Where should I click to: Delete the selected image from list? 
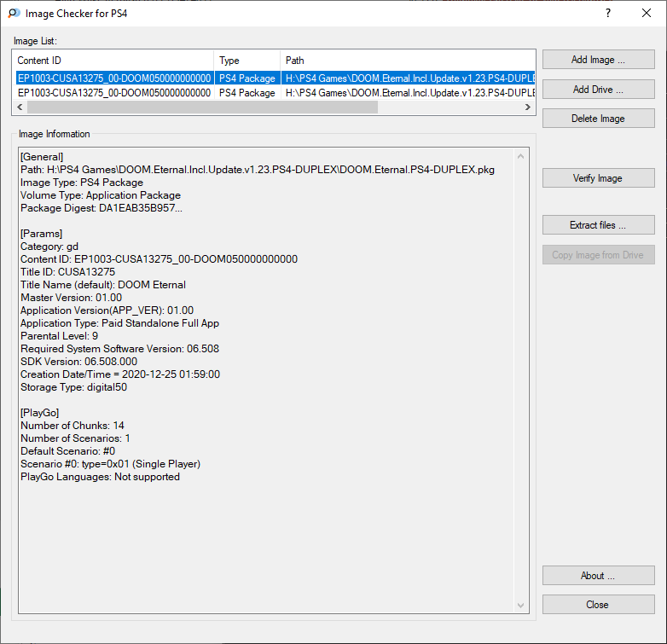click(598, 119)
